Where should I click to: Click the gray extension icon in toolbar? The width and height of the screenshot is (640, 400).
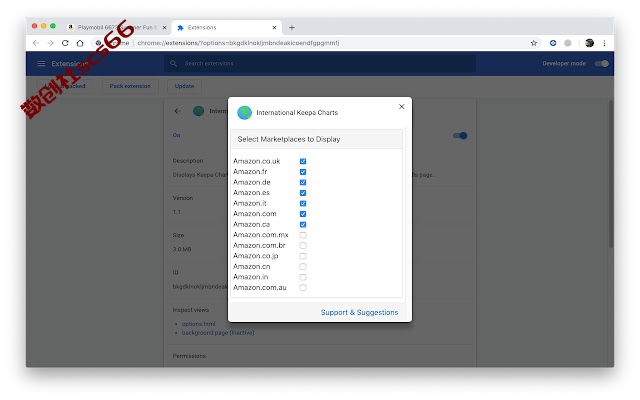[567, 43]
